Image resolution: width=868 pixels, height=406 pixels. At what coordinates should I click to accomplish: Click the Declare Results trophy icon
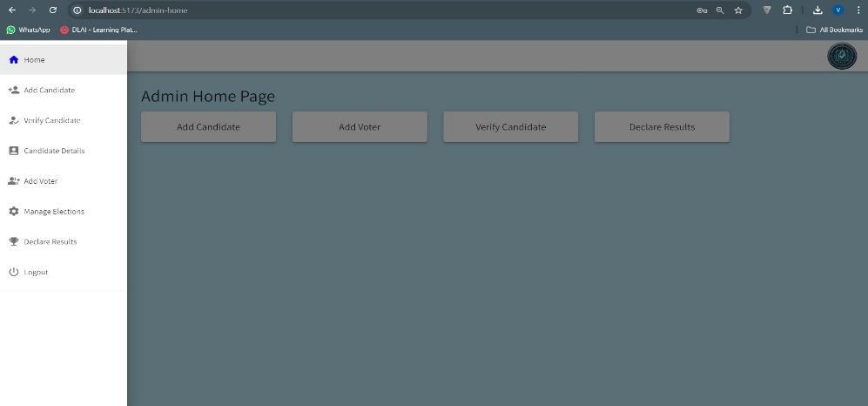pyautogui.click(x=14, y=241)
